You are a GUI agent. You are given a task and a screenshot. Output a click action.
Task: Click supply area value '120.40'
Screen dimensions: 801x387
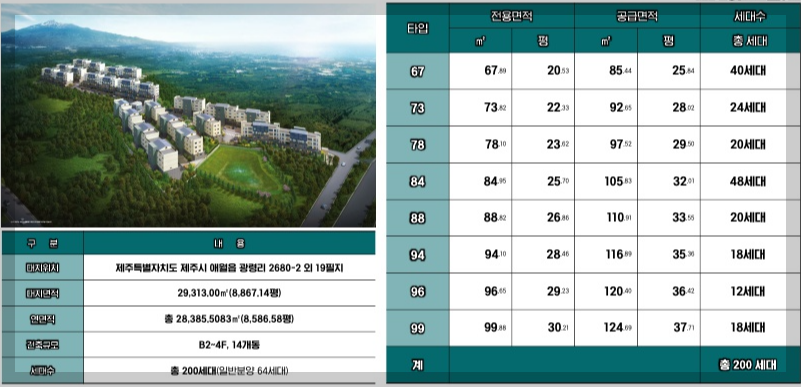(617, 292)
